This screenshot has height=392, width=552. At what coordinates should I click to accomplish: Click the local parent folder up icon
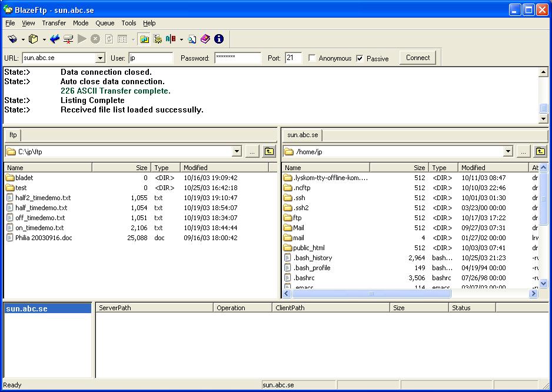(x=269, y=151)
